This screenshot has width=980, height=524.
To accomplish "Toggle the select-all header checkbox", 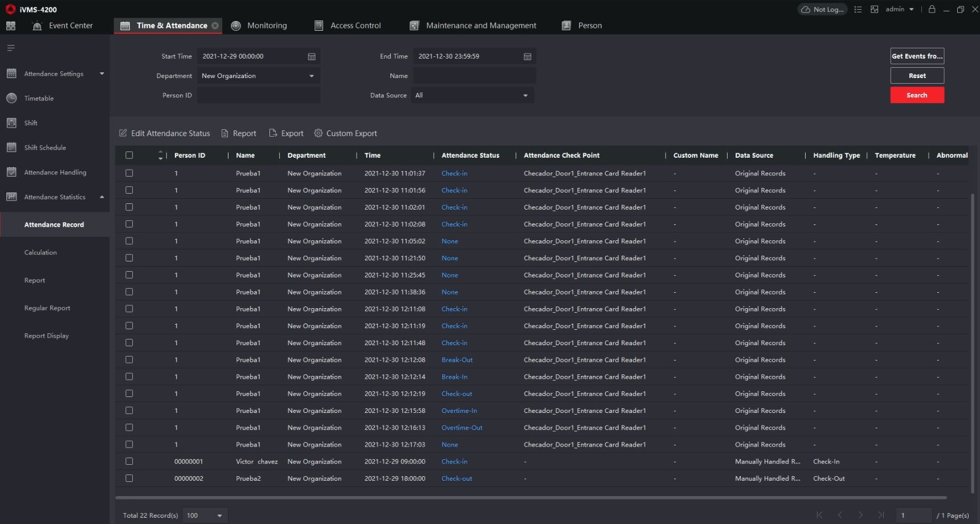I will [129, 155].
